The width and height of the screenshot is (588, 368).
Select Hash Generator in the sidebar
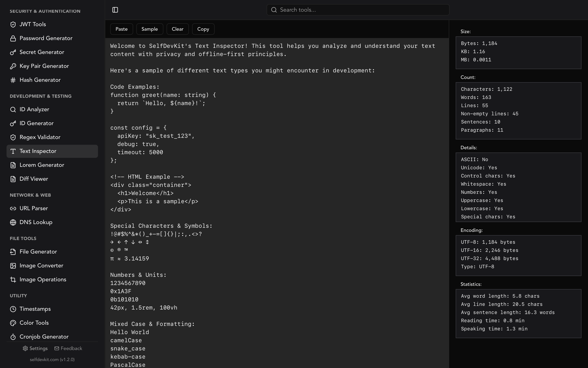coord(52,80)
